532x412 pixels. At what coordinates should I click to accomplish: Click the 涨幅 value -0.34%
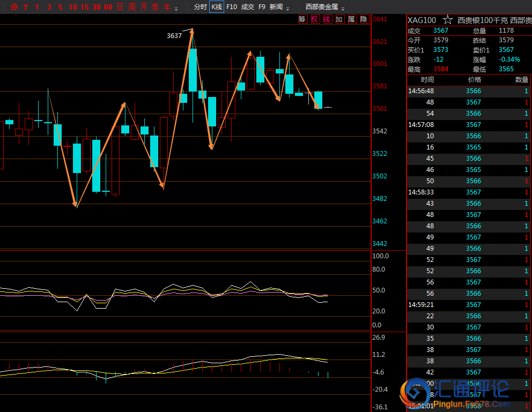tap(509, 59)
